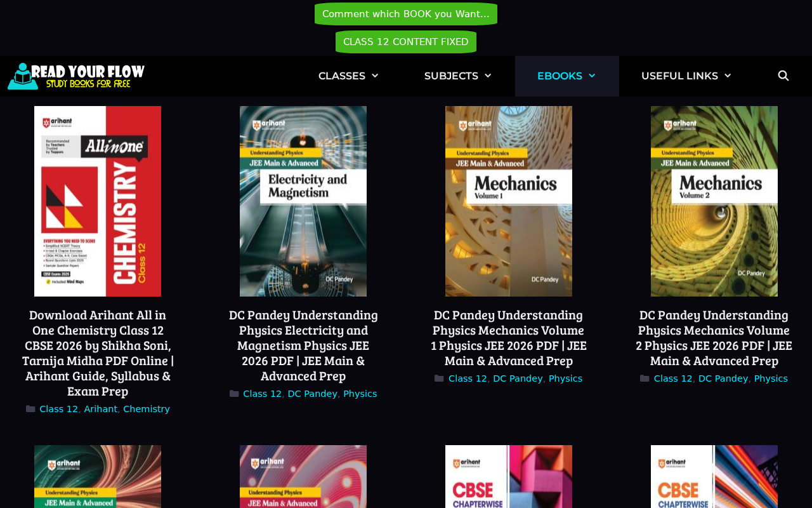This screenshot has height=508, width=812.
Task: Open the green book cover in second row, first column
Action: (x=98, y=476)
